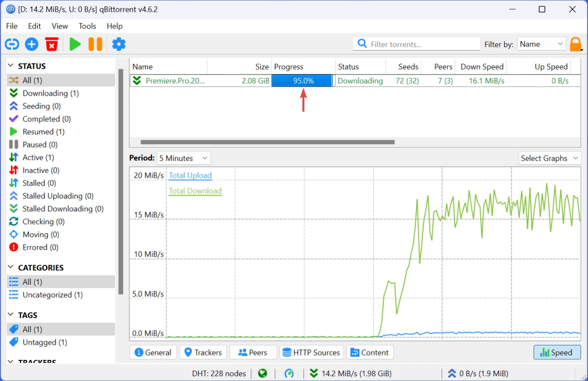Select All (1) under STATUS
Screen dimensions: 588x381
[61, 80]
